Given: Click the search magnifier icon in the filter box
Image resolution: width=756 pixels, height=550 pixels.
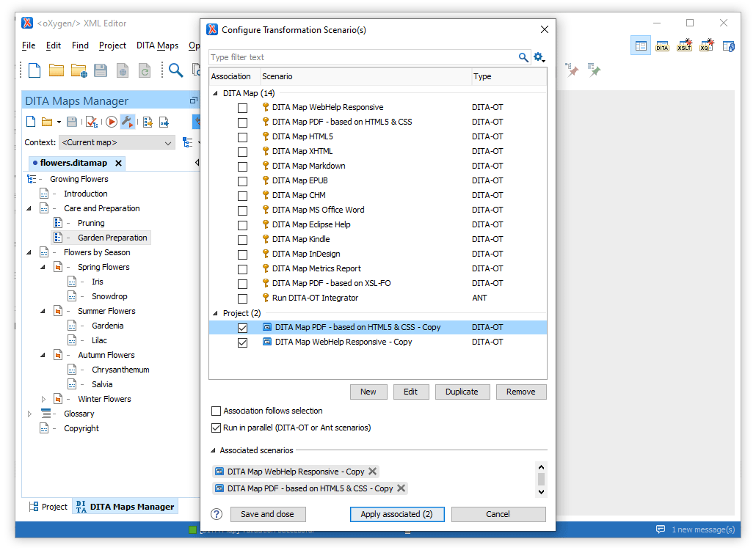Looking at the screenshot, I should click(x=523, y=57).
